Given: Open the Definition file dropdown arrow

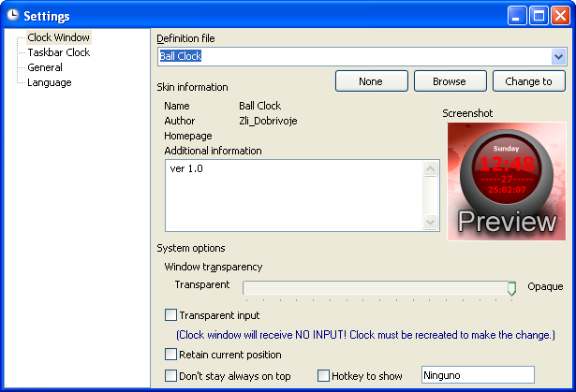Looking at the screenshot, I should (558, 56).
